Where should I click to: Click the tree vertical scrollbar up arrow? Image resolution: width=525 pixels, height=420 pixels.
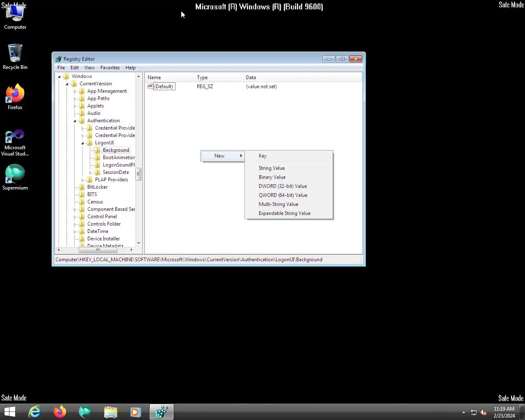[x=139, y=76]
